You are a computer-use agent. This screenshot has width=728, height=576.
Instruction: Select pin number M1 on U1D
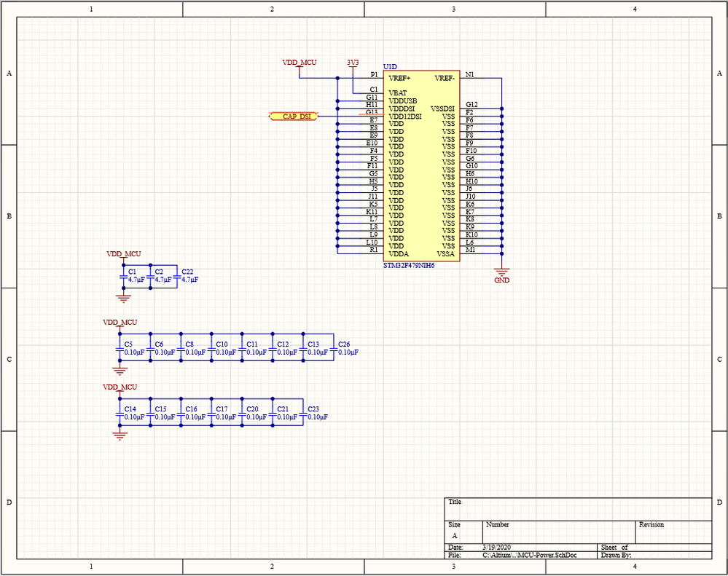coord(470,250)
